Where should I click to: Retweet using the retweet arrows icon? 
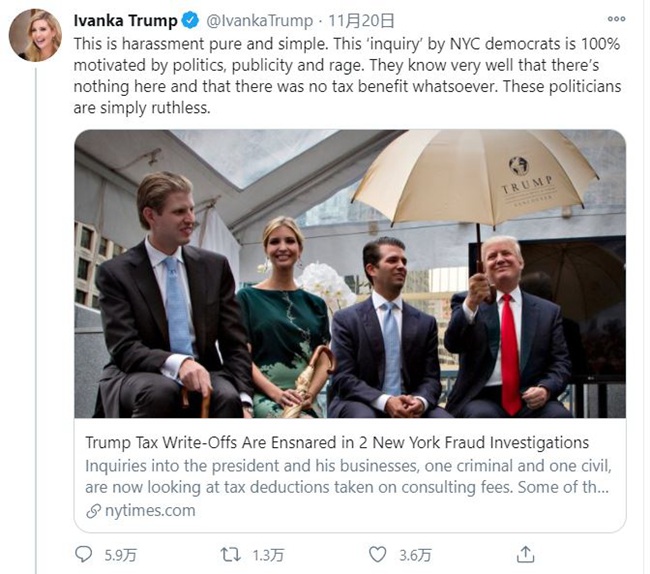(x=231, y=553)
